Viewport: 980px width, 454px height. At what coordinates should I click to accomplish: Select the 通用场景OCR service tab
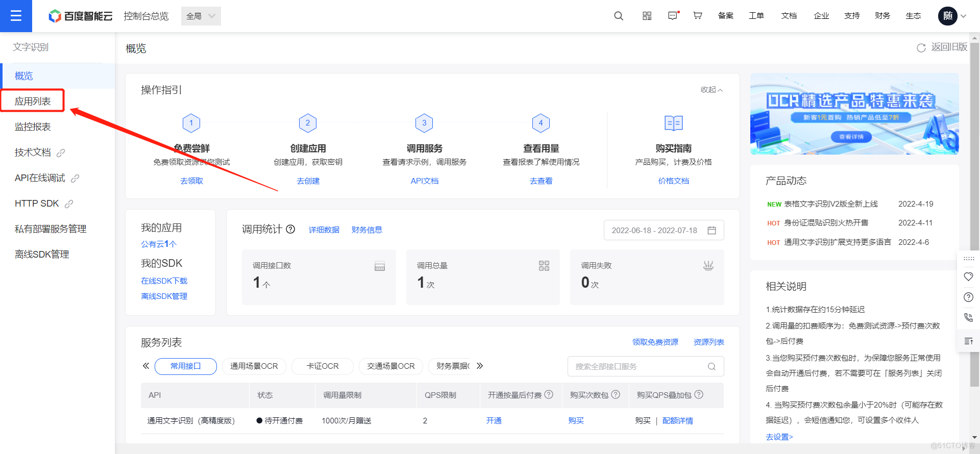pos(254,366)
